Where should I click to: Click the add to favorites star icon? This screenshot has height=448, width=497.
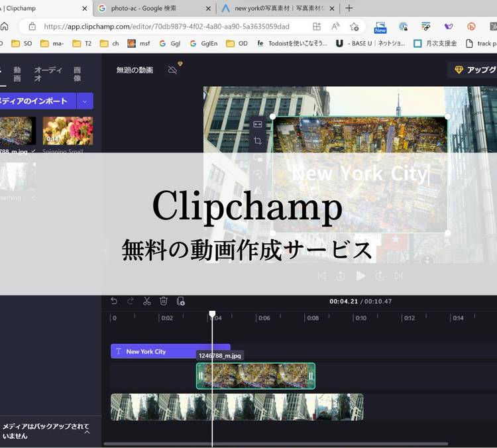(x=354, y=27)
